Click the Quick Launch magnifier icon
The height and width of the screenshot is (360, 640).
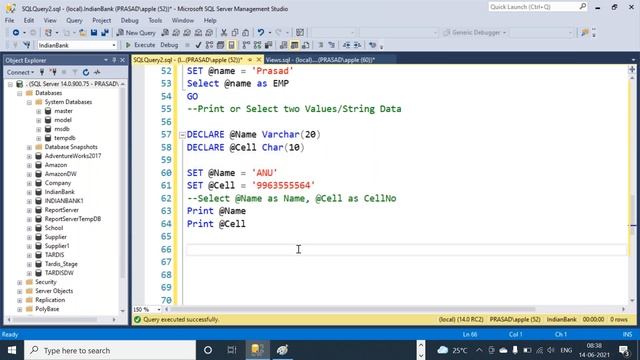click(582, 7)
